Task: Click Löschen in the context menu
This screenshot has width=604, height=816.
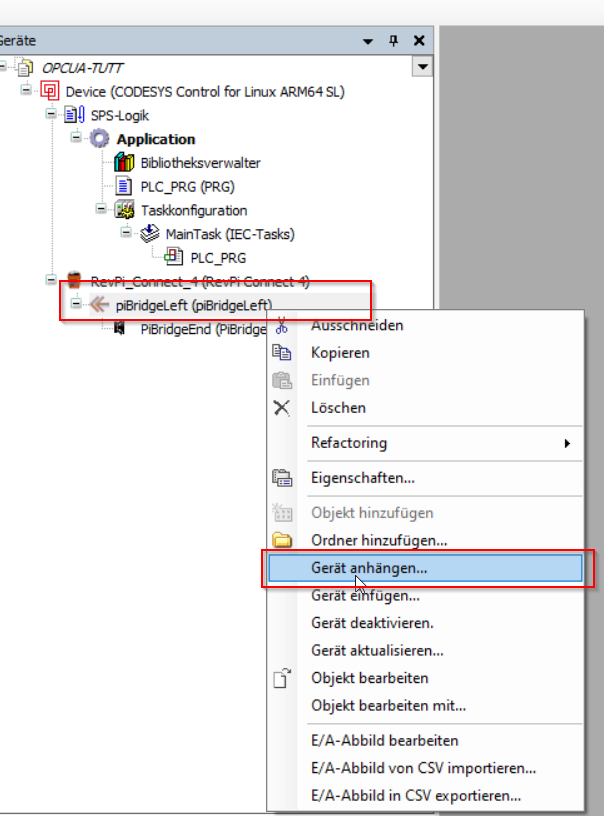Action: pyautogui.click(x=338, y=408)
